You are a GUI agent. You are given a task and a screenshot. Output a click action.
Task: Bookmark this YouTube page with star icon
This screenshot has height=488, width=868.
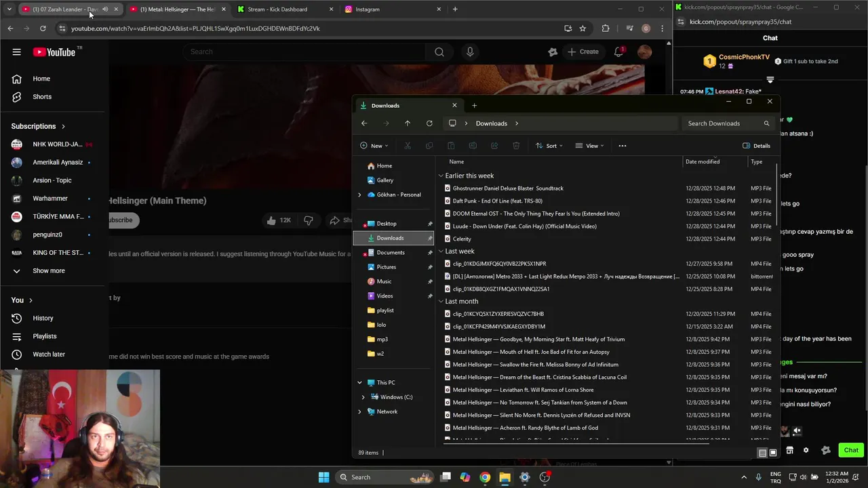pos(583,28)
